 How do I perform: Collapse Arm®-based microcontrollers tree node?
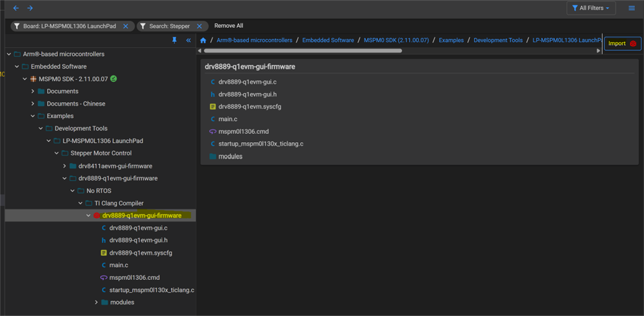(x=9, y=54)
